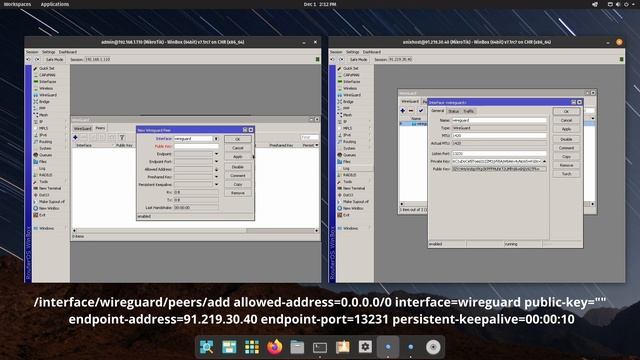Open Settings gear from the dock
This screenshot has width=640, height=360.
365,347
